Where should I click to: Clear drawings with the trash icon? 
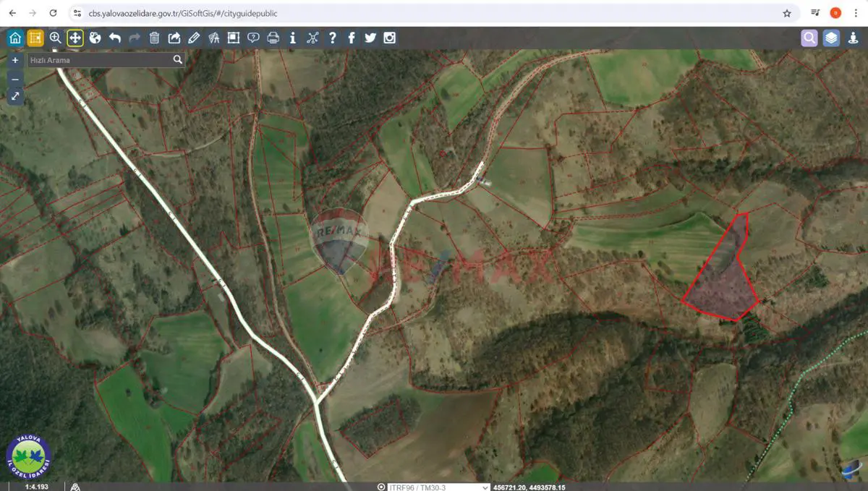pos(154,38)
